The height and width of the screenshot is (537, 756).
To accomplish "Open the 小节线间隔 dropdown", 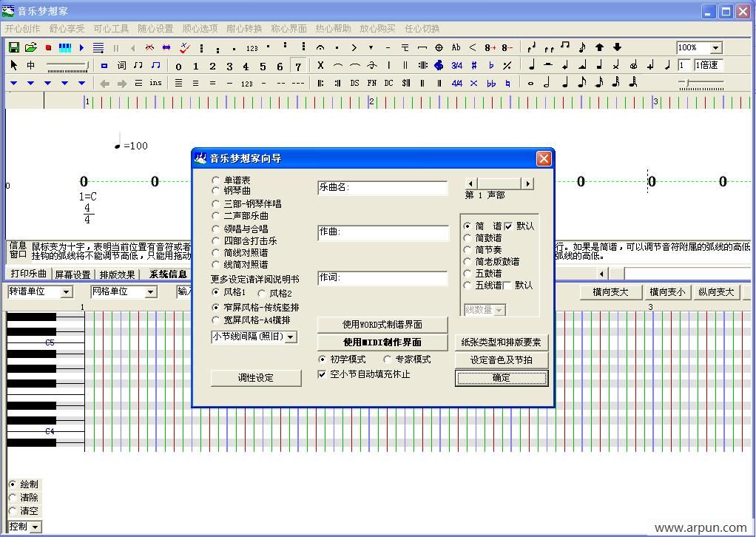I will (291, 337).
